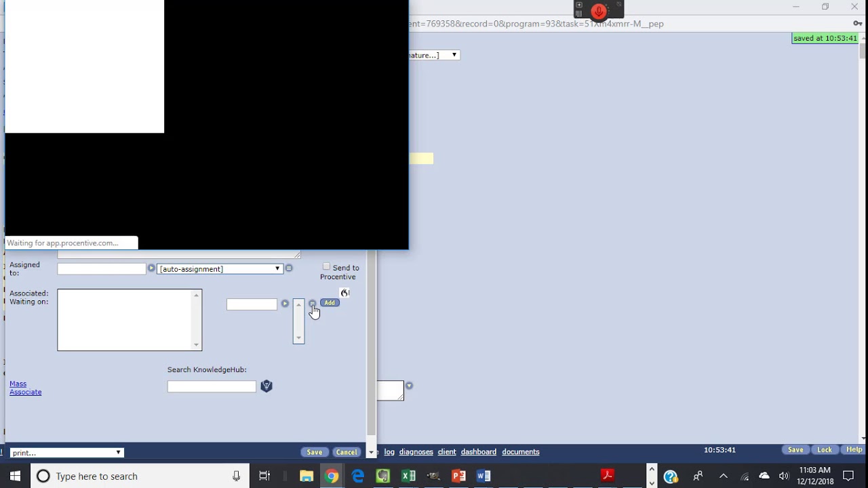The width and height of the screenshot is (868, 488).
Task: Open the dashboard tab link
Action: (479, 452)
